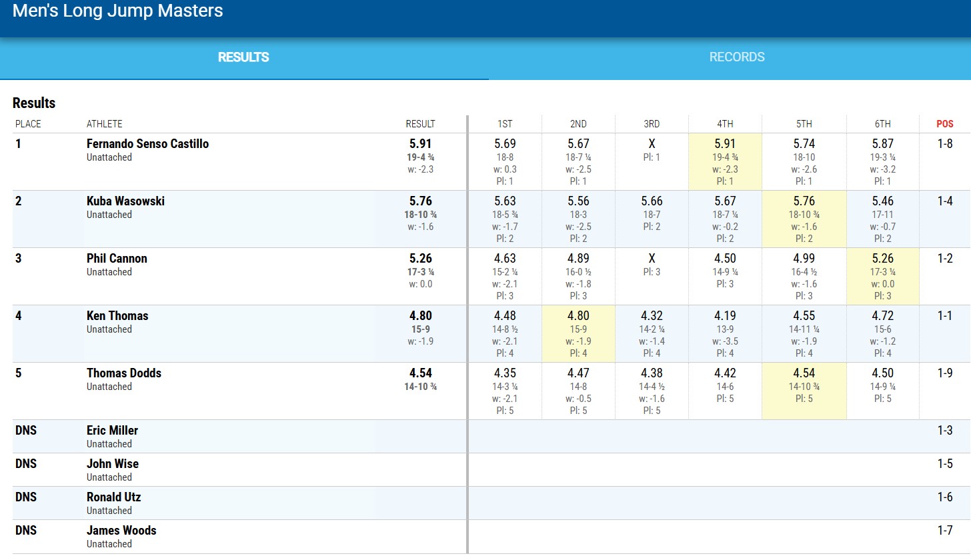
Task: Click the PLACE column header
Action: tap(28, 124)
